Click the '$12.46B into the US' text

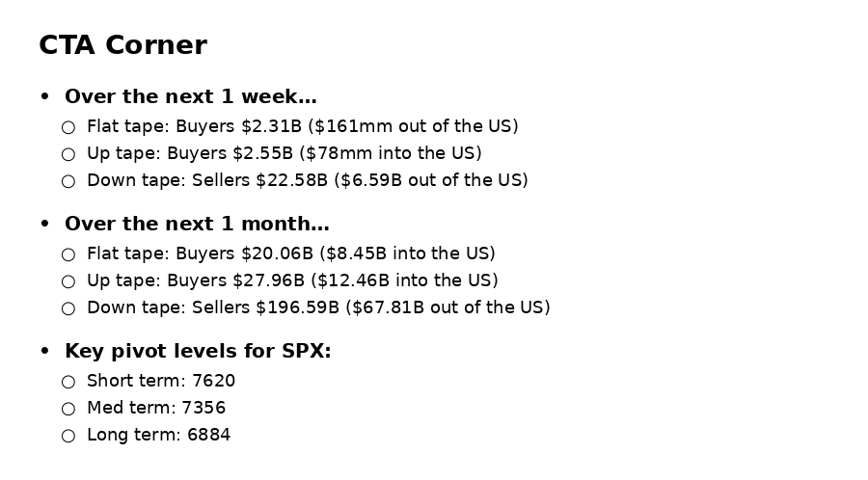pos(405,280)
